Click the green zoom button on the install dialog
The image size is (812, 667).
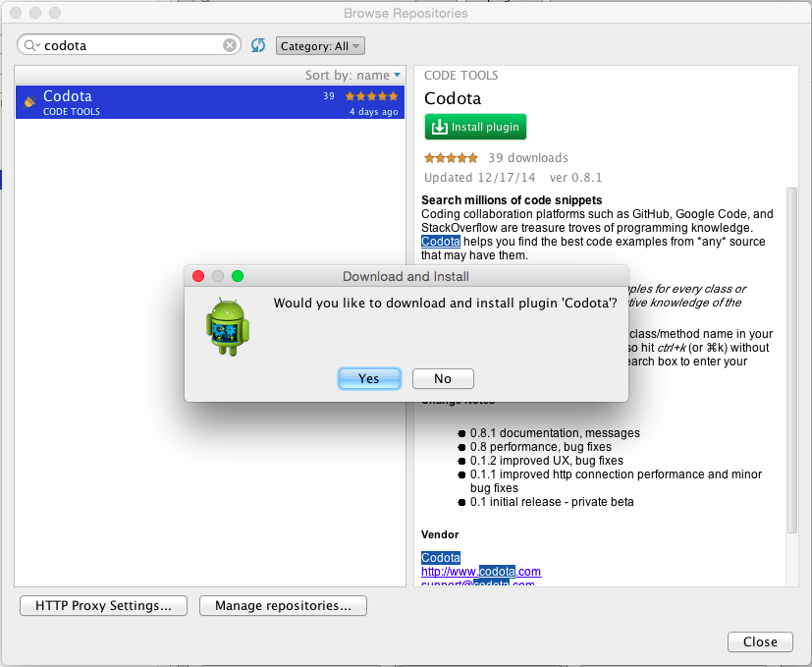coord(238,276)
